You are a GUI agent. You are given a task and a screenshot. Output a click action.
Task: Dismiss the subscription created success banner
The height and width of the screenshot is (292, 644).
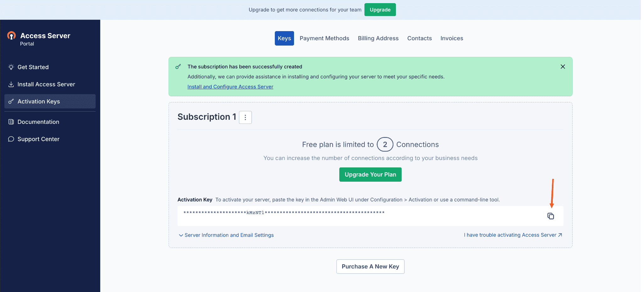[563, 67]
